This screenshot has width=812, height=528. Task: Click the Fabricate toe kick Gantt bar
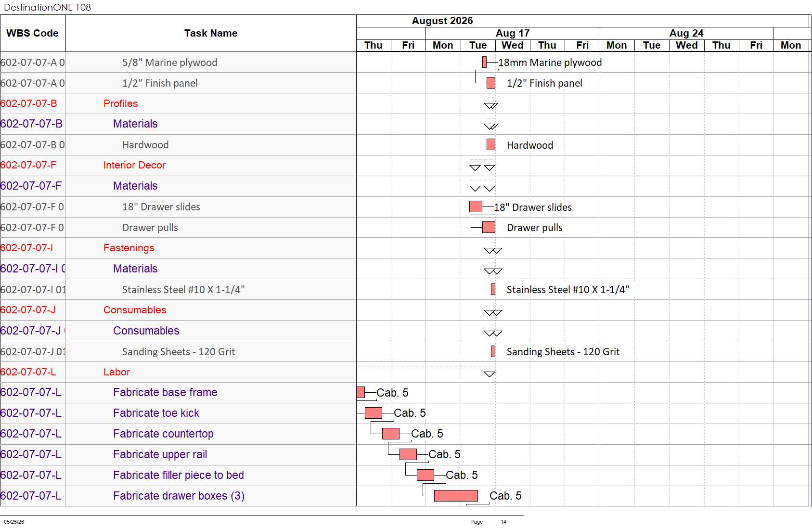(374, 413)
